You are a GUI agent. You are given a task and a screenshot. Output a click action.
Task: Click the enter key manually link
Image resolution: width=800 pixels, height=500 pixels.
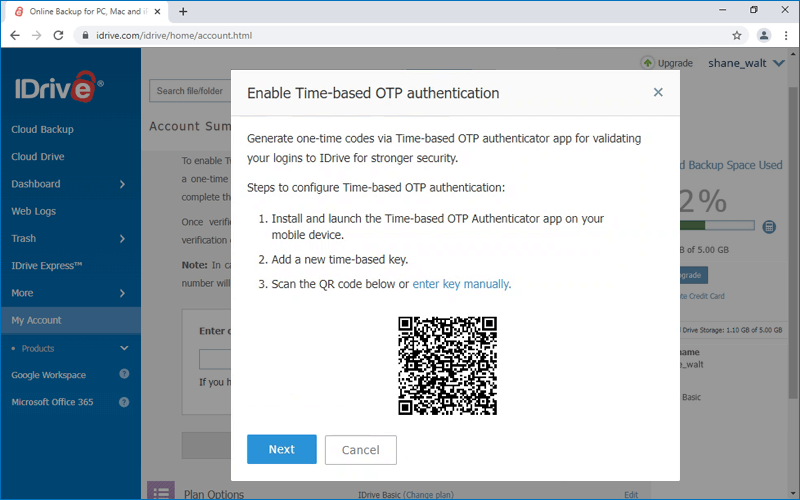(x=461, y=284)
